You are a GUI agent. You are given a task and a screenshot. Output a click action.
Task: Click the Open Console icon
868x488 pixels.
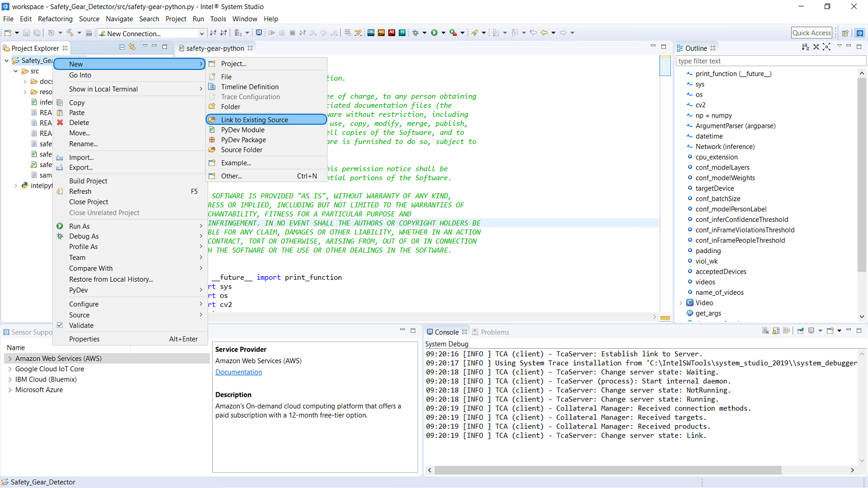pos(830,331)
